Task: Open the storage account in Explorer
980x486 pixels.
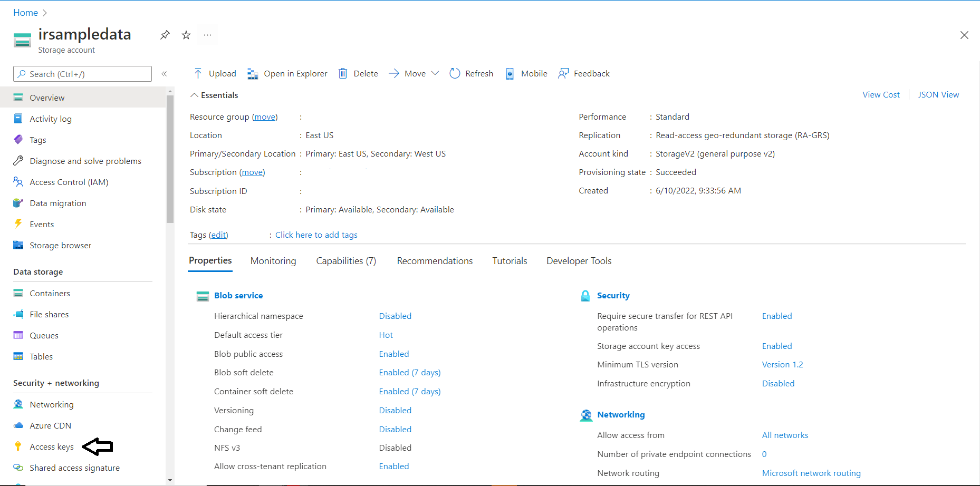Action: pos(287,73)
